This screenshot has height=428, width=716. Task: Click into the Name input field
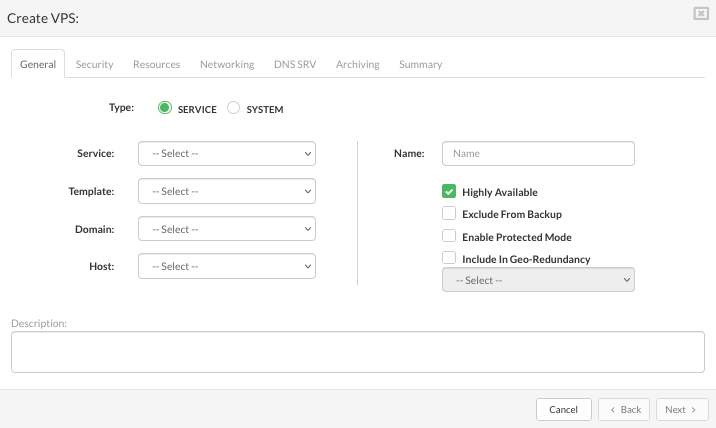point(538,154)
